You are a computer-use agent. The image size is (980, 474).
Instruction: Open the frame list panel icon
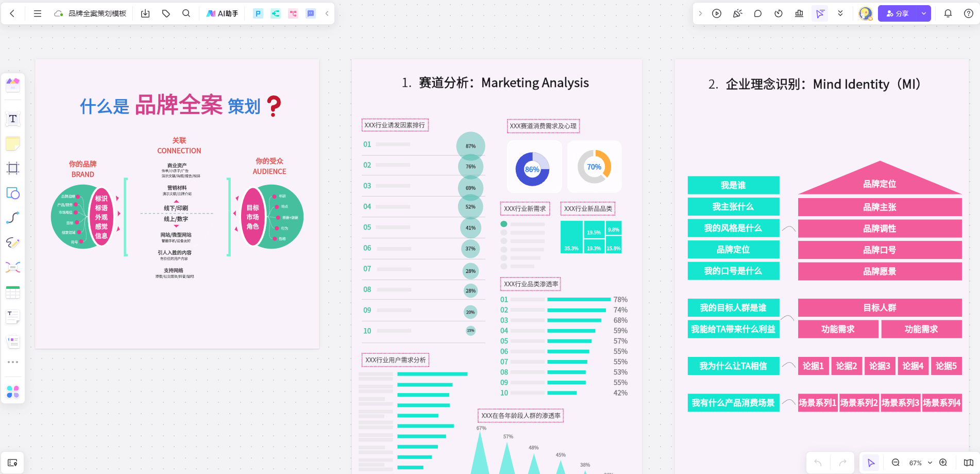(13, 463)
